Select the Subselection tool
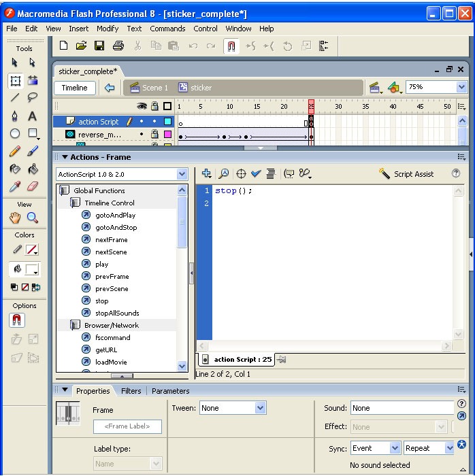Screen dimensions: 475x476 [32, 63]
